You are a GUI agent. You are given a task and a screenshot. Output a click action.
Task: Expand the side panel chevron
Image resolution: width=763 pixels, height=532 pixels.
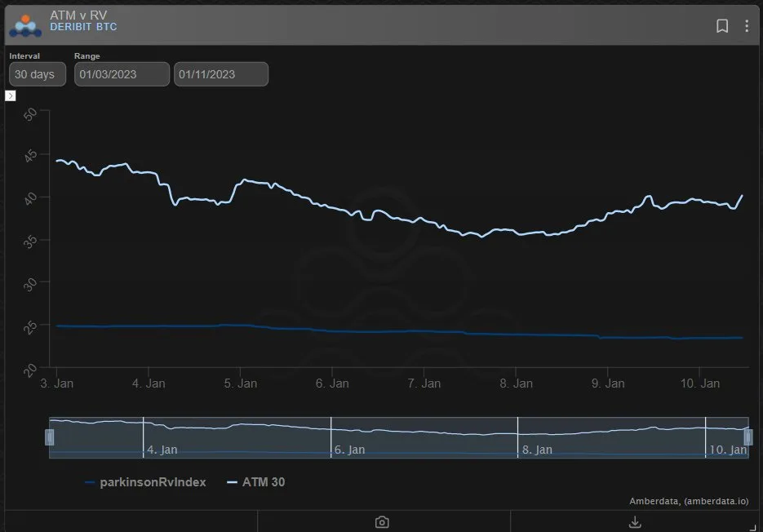click(x=11, y=96)
